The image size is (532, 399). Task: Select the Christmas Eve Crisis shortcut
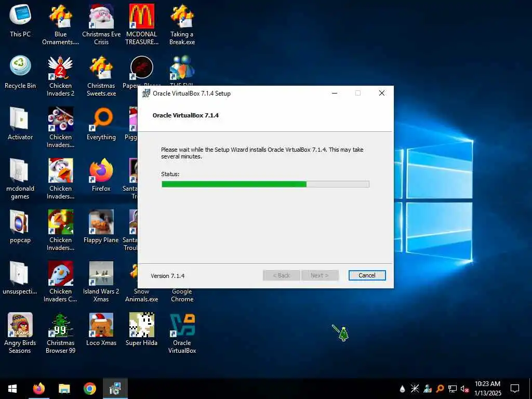pos(101,25)
